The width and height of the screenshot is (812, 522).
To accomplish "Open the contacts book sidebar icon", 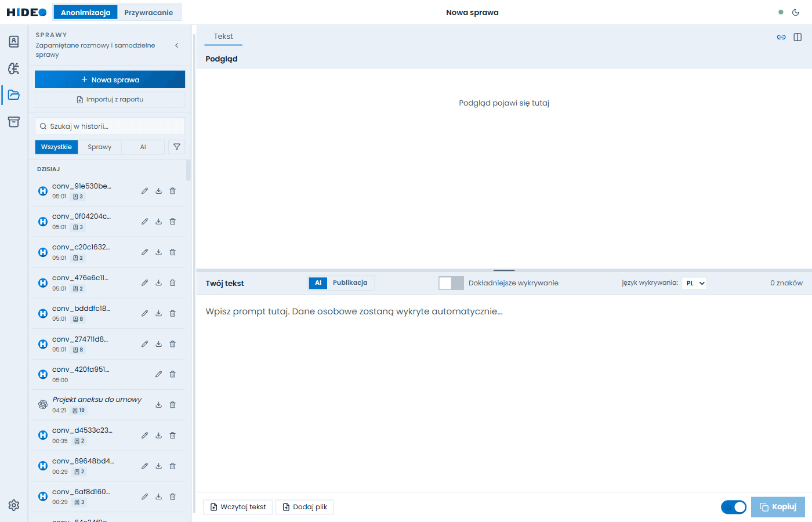I will tap(14, 41).
